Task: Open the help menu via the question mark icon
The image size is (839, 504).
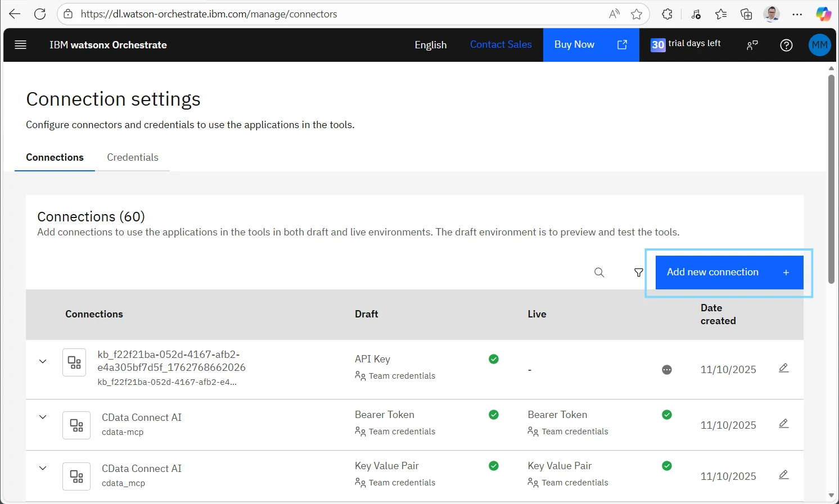Action: 786,45
